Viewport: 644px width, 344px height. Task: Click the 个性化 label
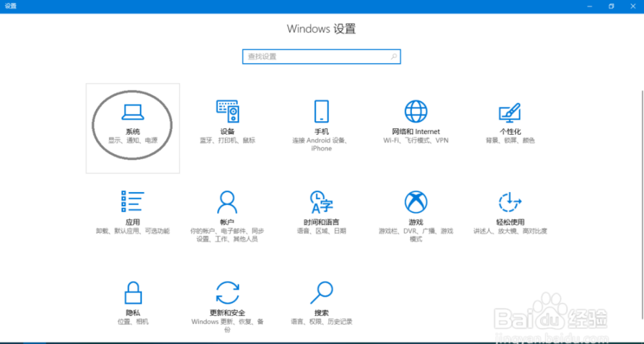coord(510,132)
